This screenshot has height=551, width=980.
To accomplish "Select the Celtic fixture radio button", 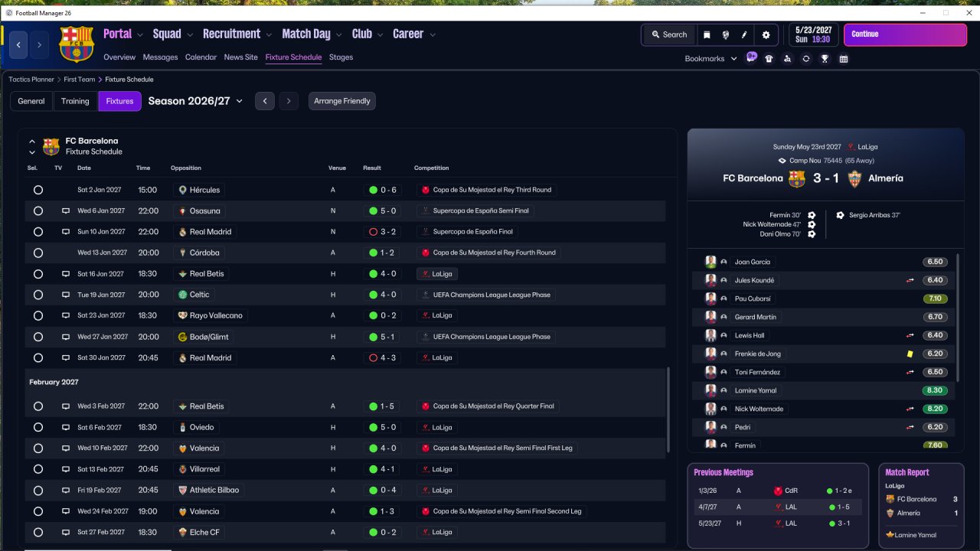I will point(38,295).
